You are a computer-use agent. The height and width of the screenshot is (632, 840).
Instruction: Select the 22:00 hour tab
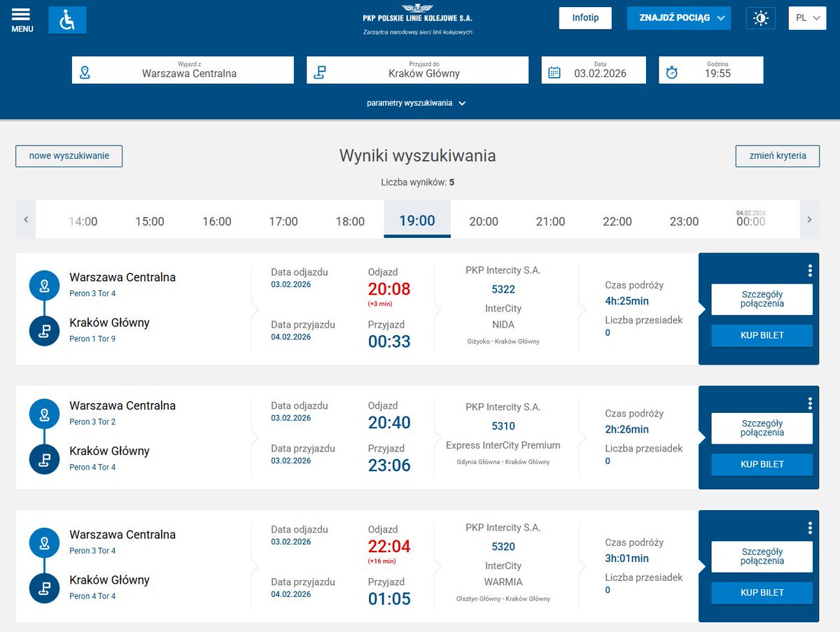tap(617, 221)
